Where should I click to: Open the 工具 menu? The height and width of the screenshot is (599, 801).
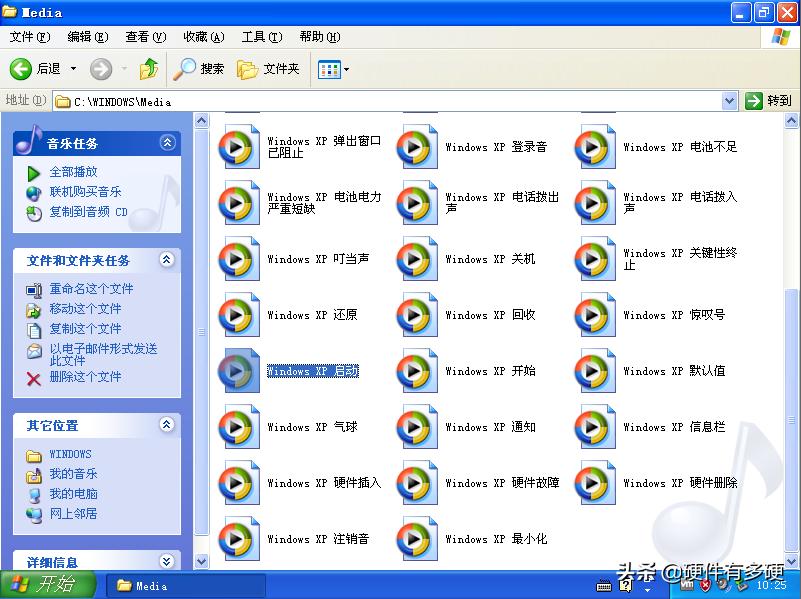click(259, 36)
